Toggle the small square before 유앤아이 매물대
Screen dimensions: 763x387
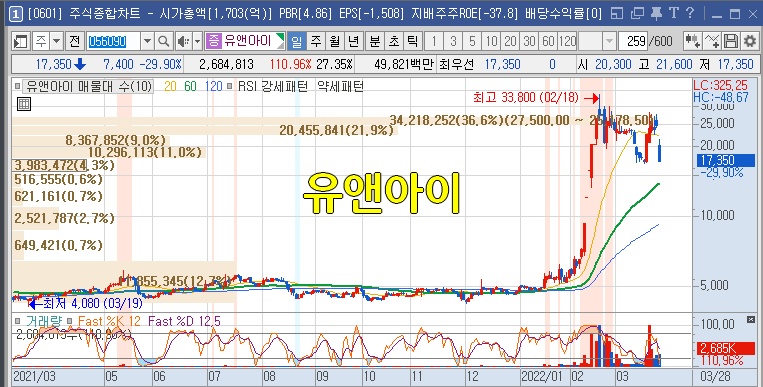[x=18, y=87]
